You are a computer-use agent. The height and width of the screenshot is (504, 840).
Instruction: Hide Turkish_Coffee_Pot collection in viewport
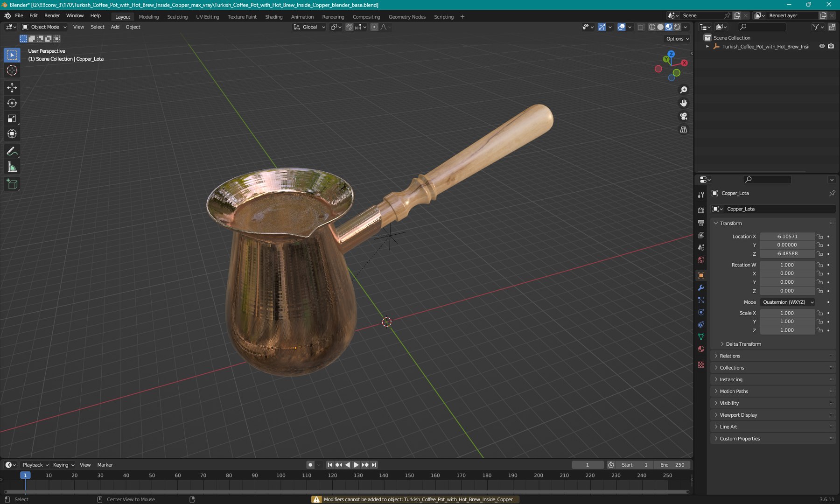click(x=822, y=46)
